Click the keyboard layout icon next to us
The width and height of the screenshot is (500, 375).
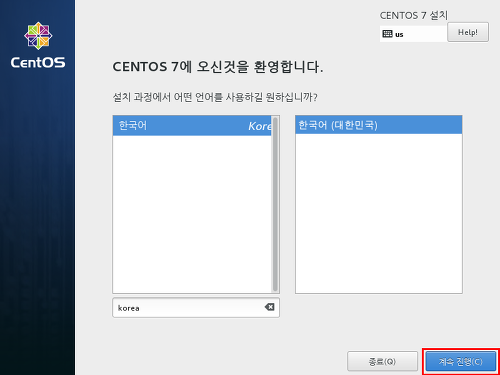[387, 34]
